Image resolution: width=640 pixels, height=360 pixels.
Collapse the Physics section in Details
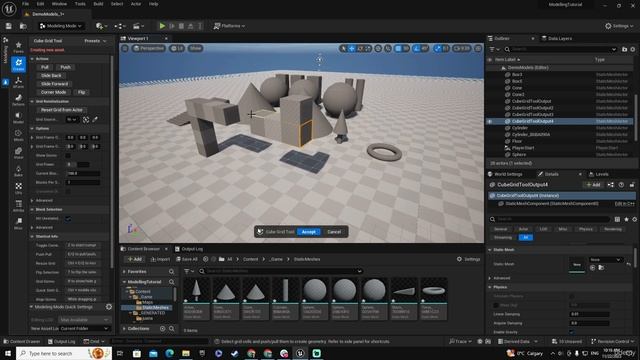(x=490, y=287)
